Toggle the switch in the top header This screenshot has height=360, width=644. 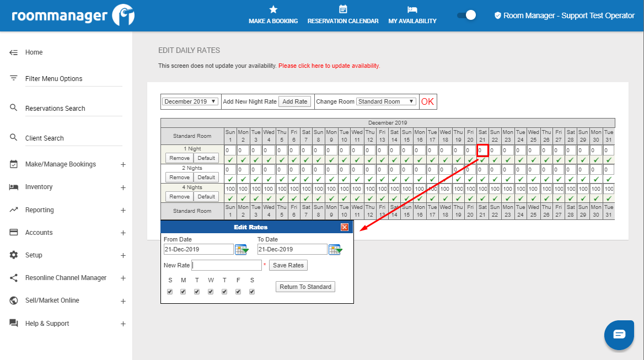coord(466,15)
